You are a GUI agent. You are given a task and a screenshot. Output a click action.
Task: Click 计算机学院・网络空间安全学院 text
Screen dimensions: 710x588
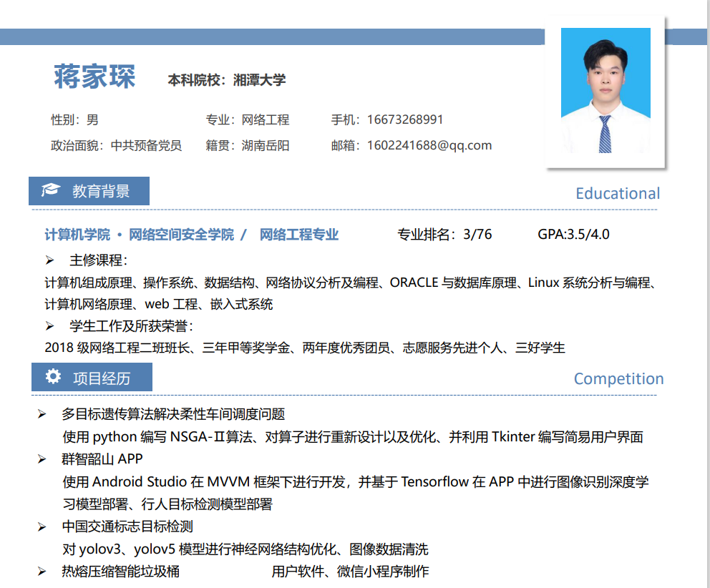click(x=140, y=235)
